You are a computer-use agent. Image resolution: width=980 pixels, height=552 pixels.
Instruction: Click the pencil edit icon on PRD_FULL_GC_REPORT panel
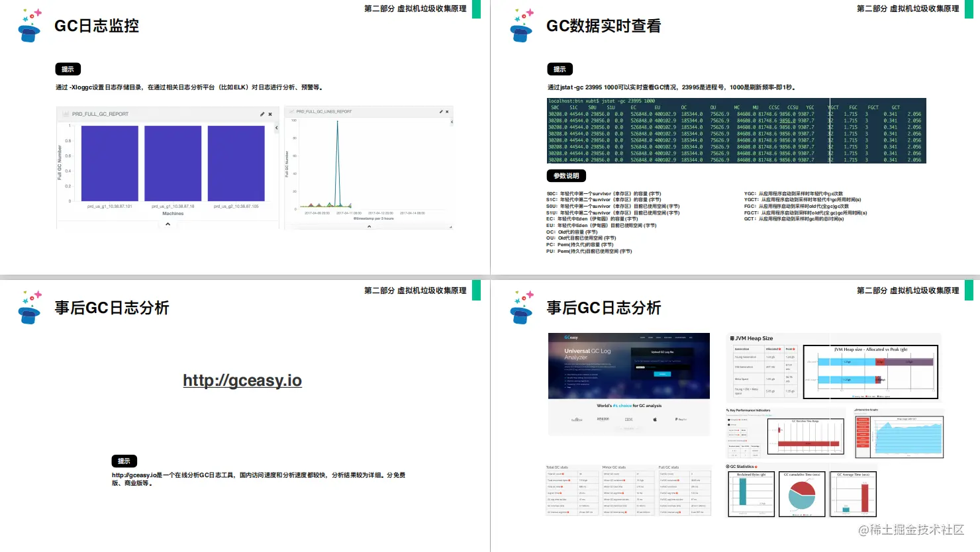click(262, 114)
